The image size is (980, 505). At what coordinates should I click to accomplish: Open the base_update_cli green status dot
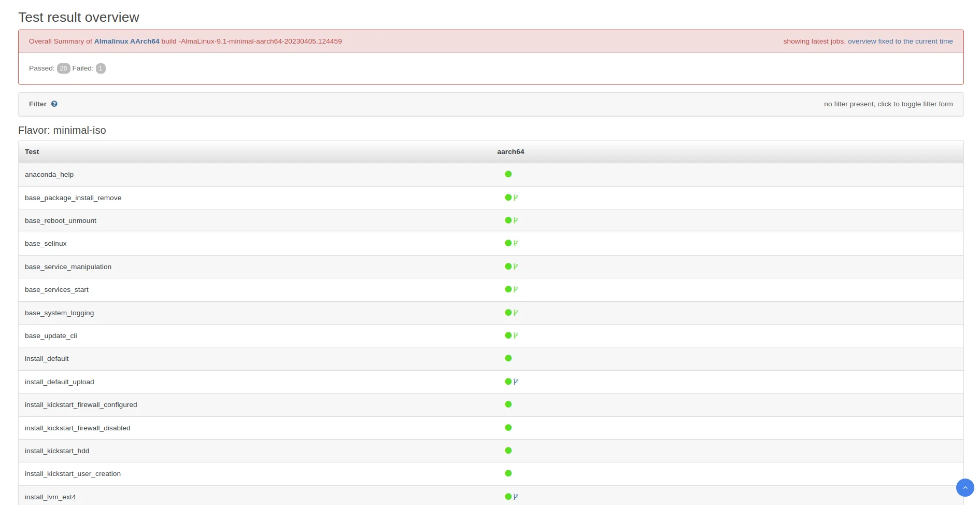click(x=508, y=335)
